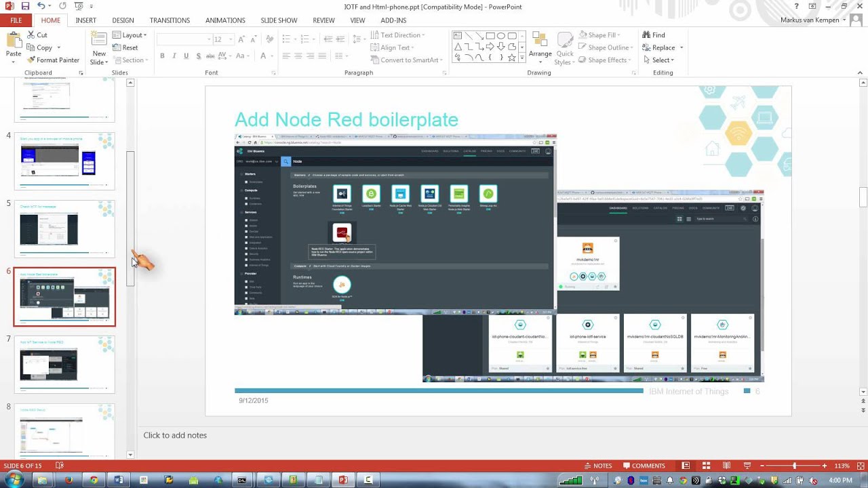Click Find in Editing group
868x488 pixels.
(x=654, y=35)
